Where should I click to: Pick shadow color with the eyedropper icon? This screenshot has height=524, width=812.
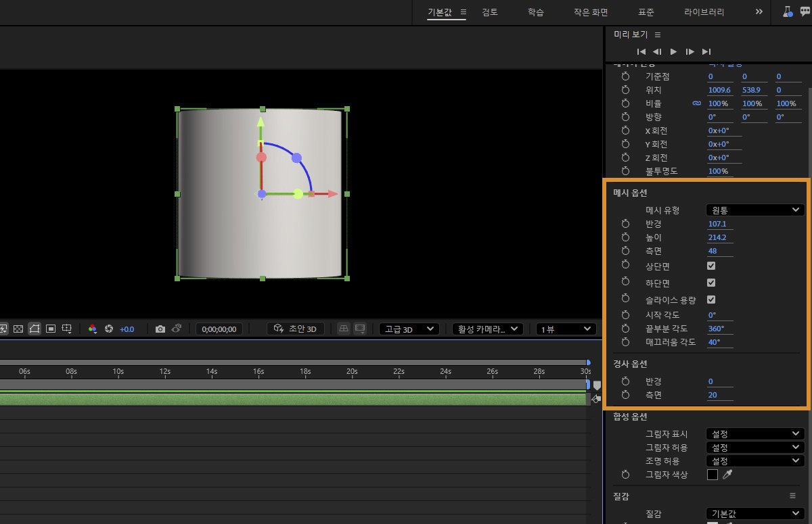click(x=727, y=475)
